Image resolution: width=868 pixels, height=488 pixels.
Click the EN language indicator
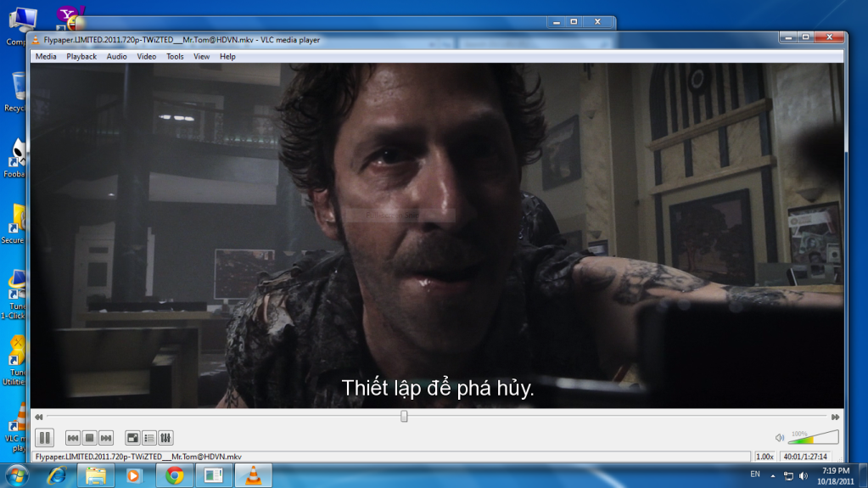pyautogui.click(x=755, y=474)
